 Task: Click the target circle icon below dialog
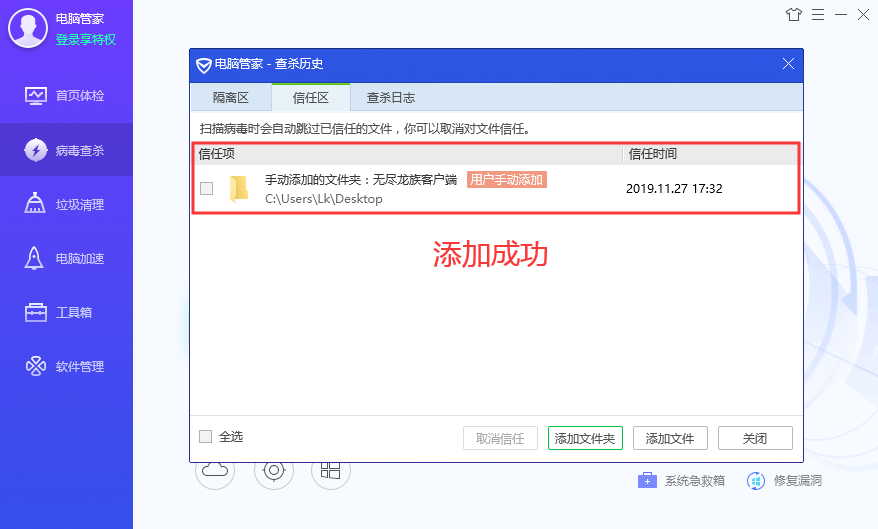click(x=274, y=470)
